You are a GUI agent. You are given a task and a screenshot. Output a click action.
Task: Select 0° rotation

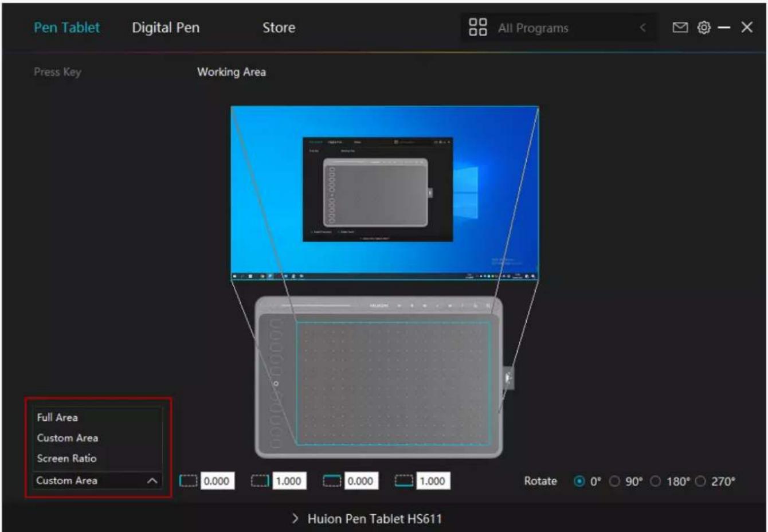coord(579,481)
